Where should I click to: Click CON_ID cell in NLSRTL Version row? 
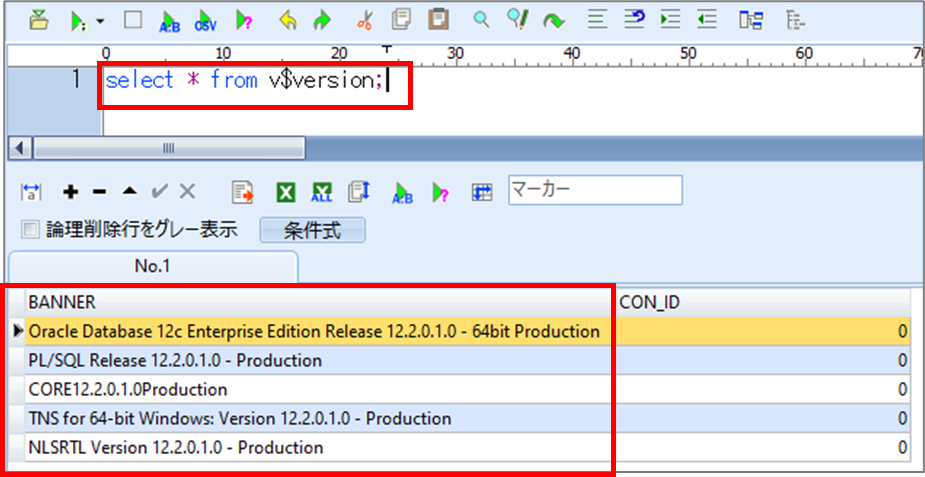point(762,447)
